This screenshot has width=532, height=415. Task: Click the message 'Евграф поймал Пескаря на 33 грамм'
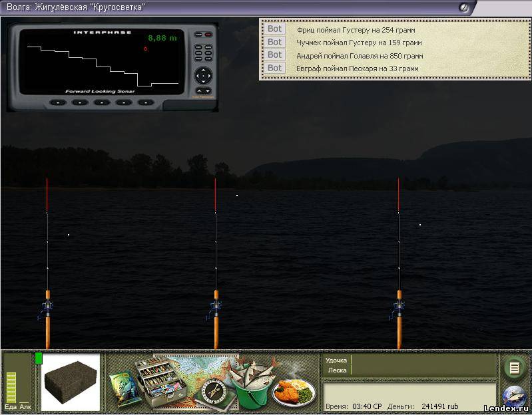point(358,69)
